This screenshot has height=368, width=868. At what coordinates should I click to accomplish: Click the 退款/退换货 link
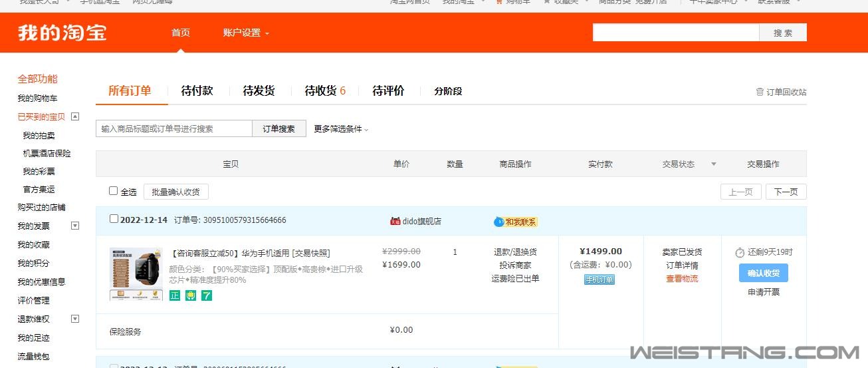[515, 252]
